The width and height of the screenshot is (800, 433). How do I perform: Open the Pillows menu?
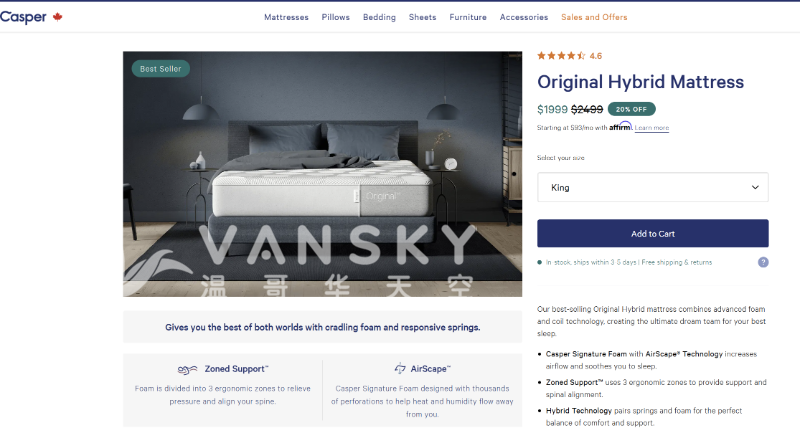pos(336,17)
